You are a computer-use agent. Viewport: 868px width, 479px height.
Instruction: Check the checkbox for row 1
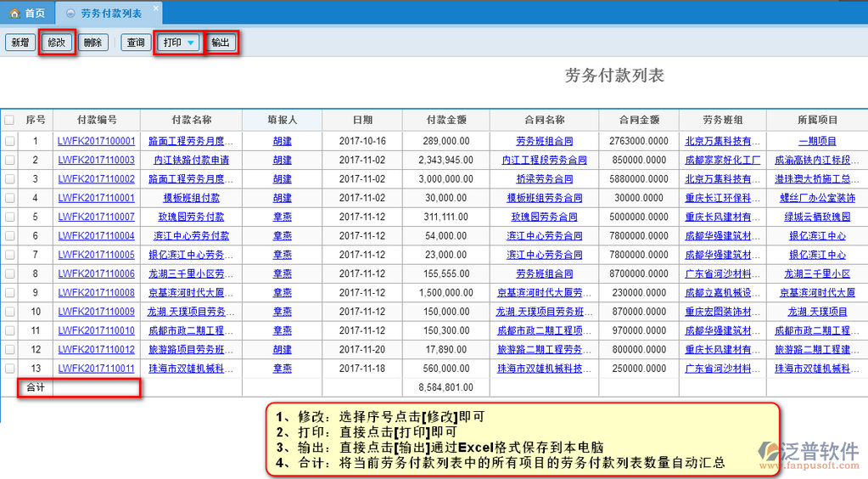tap(9, 141)
